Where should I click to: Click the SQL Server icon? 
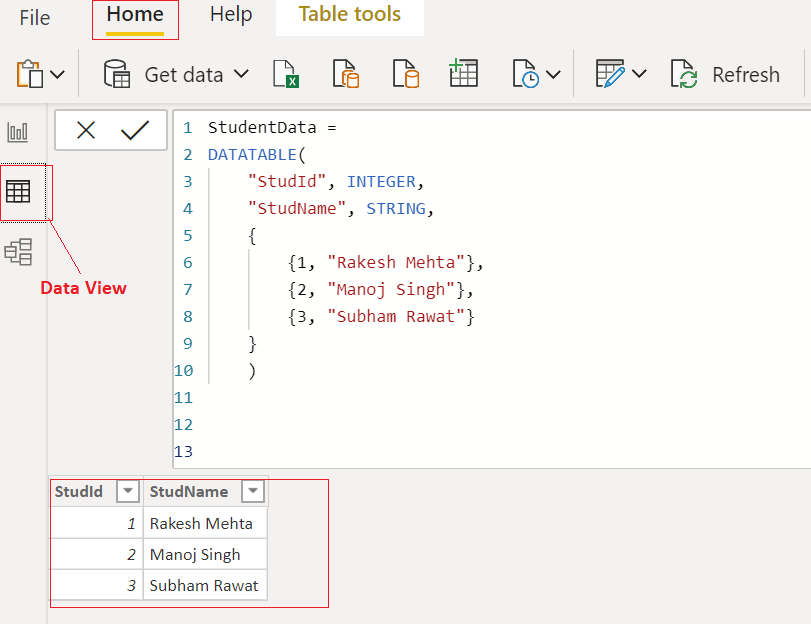(406, 74)
